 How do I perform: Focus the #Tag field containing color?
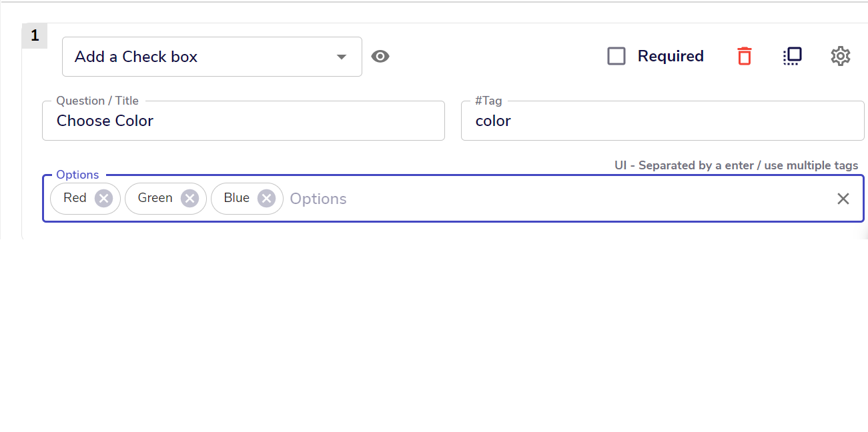tap(663, 121)
